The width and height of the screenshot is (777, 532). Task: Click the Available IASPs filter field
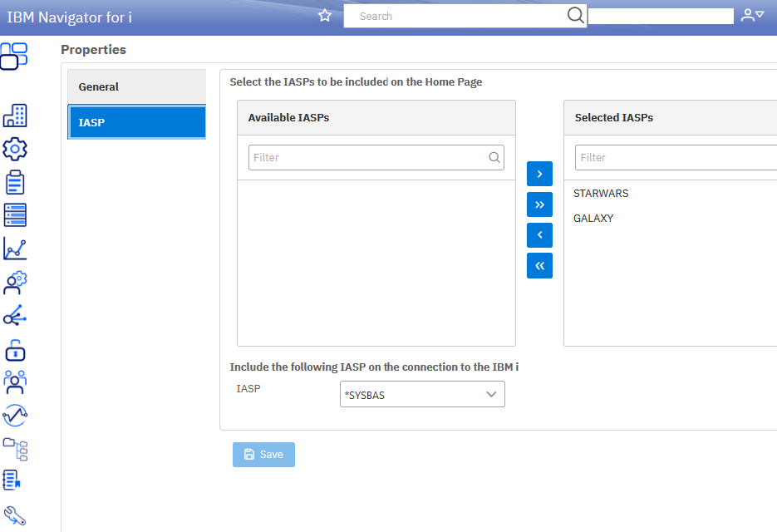coord(370,158)
